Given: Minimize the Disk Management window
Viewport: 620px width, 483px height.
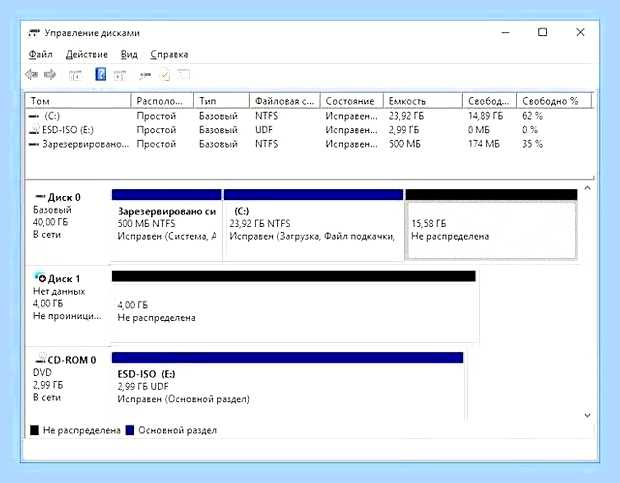Looking at the screenshot, I should [505, 33].
